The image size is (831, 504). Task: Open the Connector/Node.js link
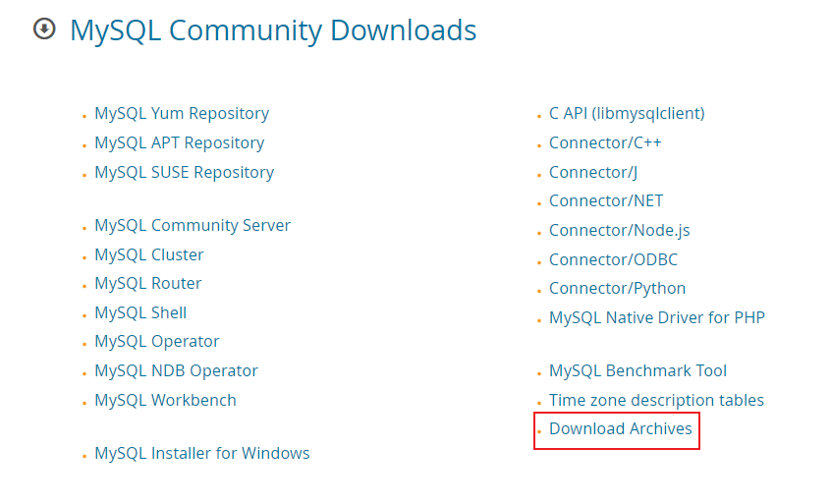pyautogui.click(x=620, y=231)
